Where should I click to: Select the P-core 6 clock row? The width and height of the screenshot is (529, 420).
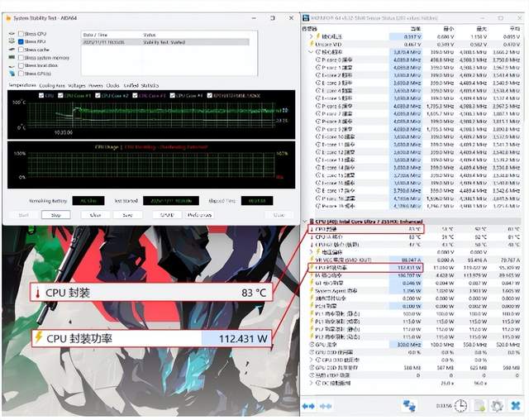(x=417, y=106)
